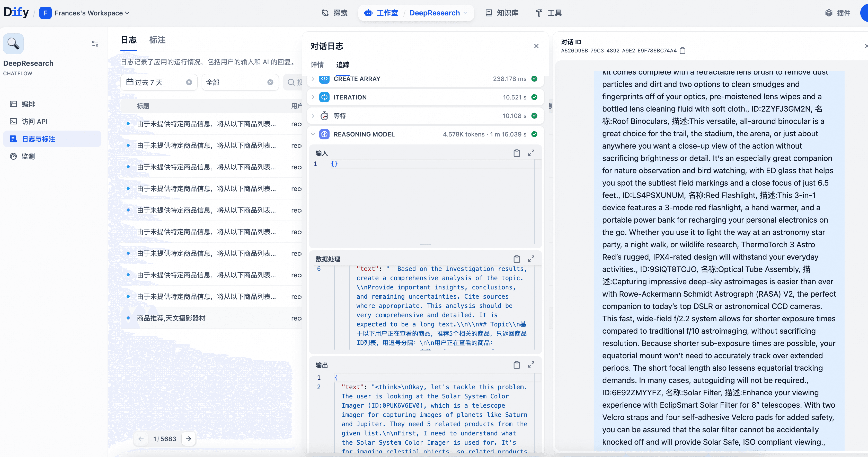Expand the 输出 panel to fullscreen

531,365
